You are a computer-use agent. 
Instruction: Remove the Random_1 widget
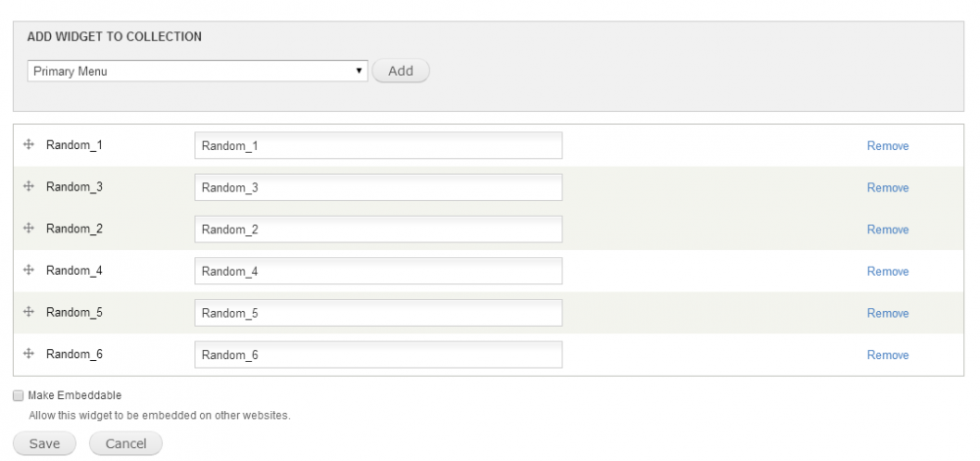click(x=888, y=146)
